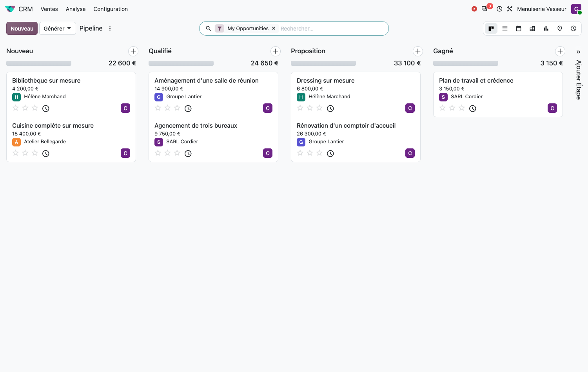Set third priority star on Rénovation d'un comptoir d'accueil

pos(319,153)
